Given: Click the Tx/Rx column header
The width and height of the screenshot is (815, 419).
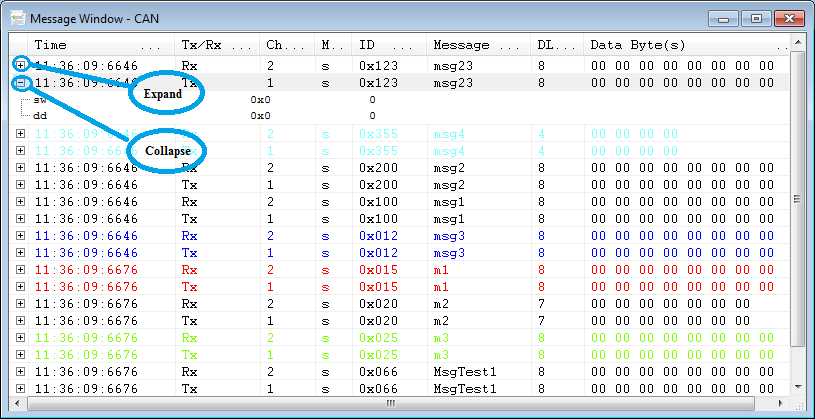Looking at the screenshot, I should tap(217, 45).
